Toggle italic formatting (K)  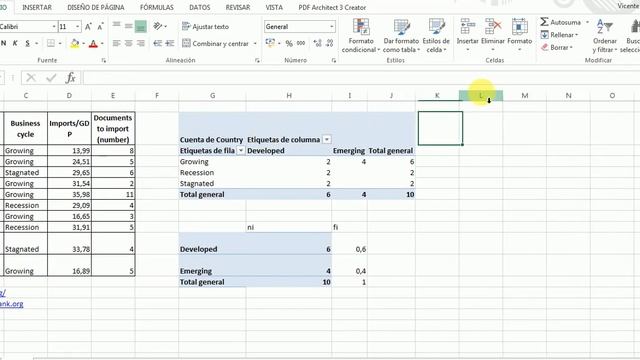tap(15, 43)
